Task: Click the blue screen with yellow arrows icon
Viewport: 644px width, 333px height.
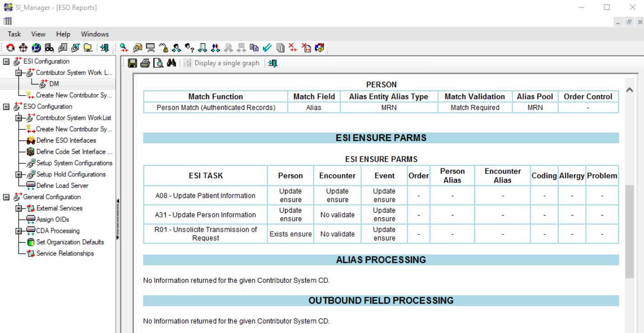Action: [319, 47]
